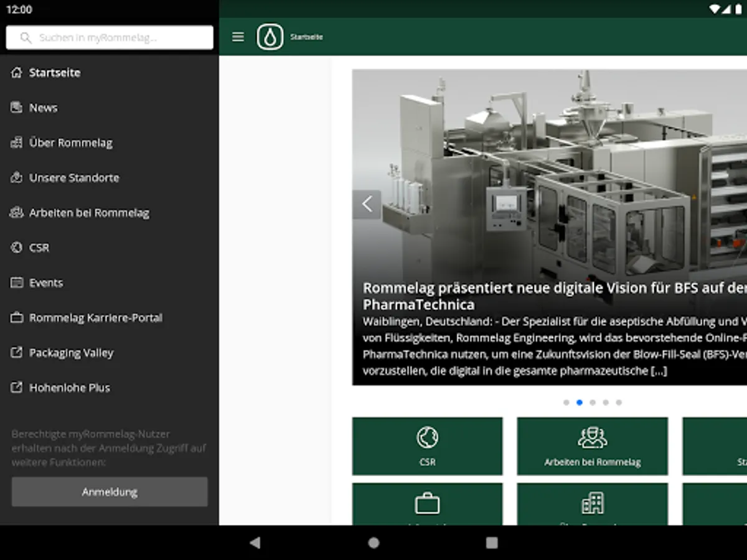Viewport: 747px width, 560px height.
Task: Click the Karriere-Portal briefcase icon in sidebar
Action: click(x=17, y=317)
